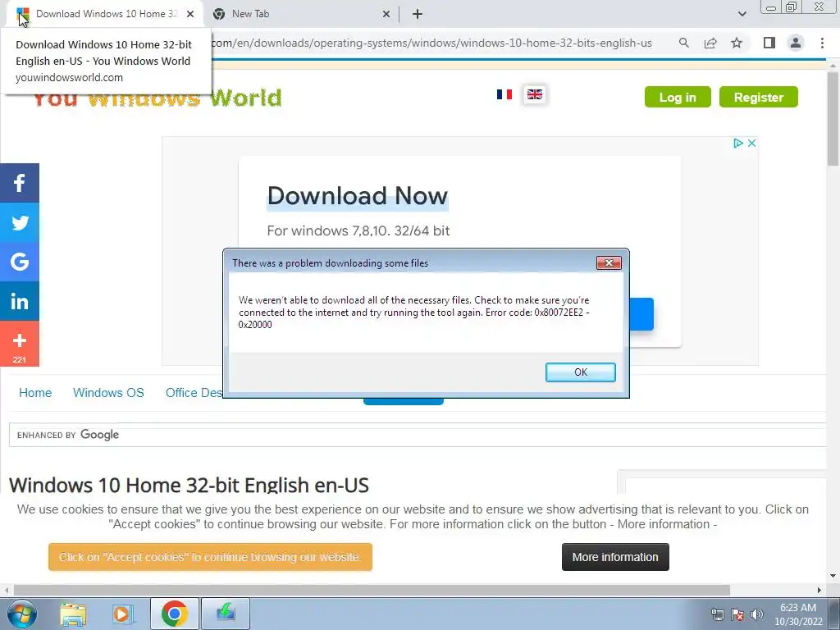Open Windows OS navigation menu

(x=108, y=393)
